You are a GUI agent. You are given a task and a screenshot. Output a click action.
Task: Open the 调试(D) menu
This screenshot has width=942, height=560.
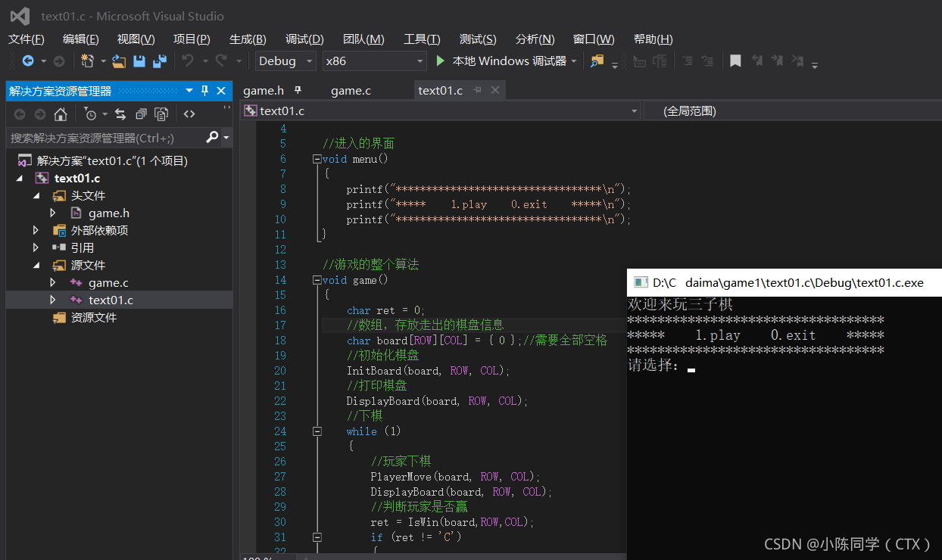[x=304, y=39]
